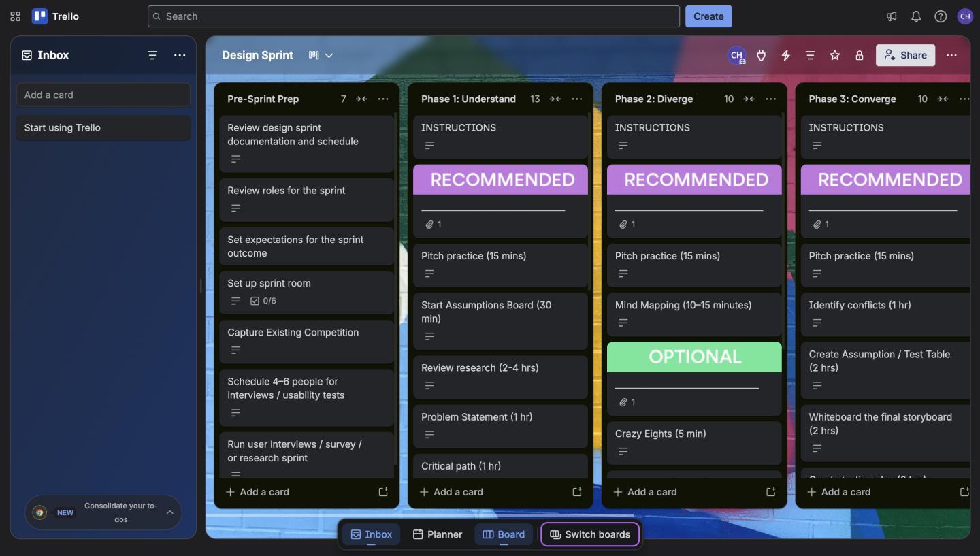Viewport: 980px width, 556px height.
Task: Open the Set expectations for the sprint outcome card
Action: point(306,246)
